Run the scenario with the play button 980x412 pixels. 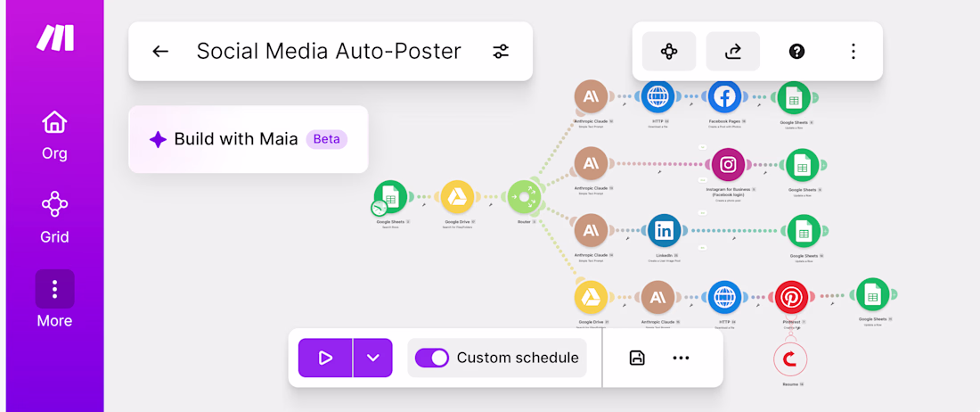(325, 358)
